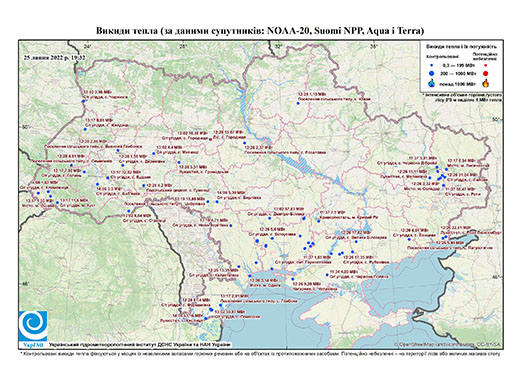The height and width of the screenshot is (368, 520).
Task: Select the large red circle in legend
Action: [x=486, y=74]
